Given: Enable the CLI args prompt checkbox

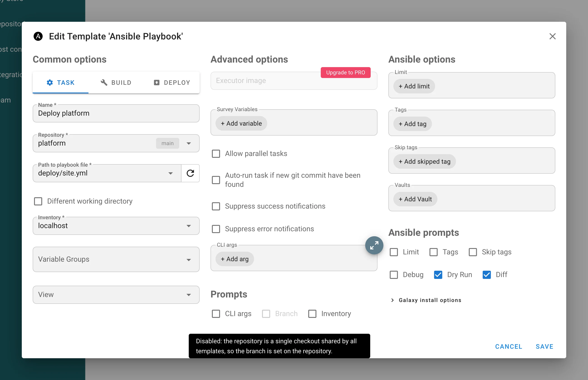Looking at the screenshot, I should pyautogui.click(x=216, y=314).
